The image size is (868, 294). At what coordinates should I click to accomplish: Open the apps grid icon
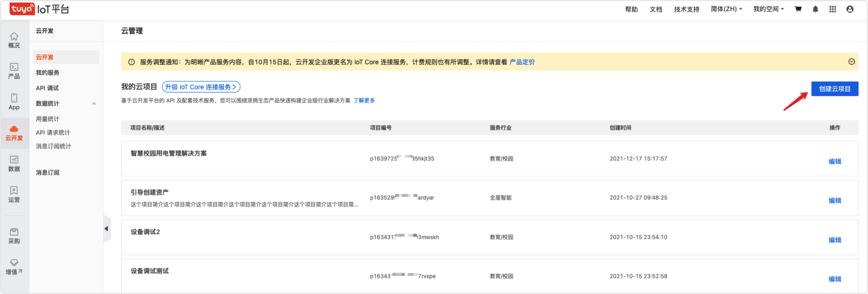coord(833,9)
